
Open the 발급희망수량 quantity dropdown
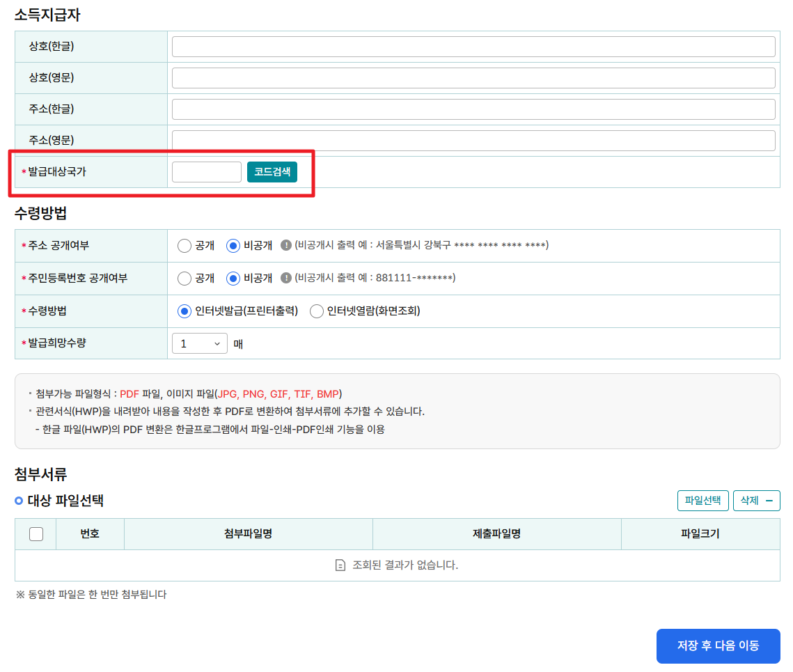[199, 343]
